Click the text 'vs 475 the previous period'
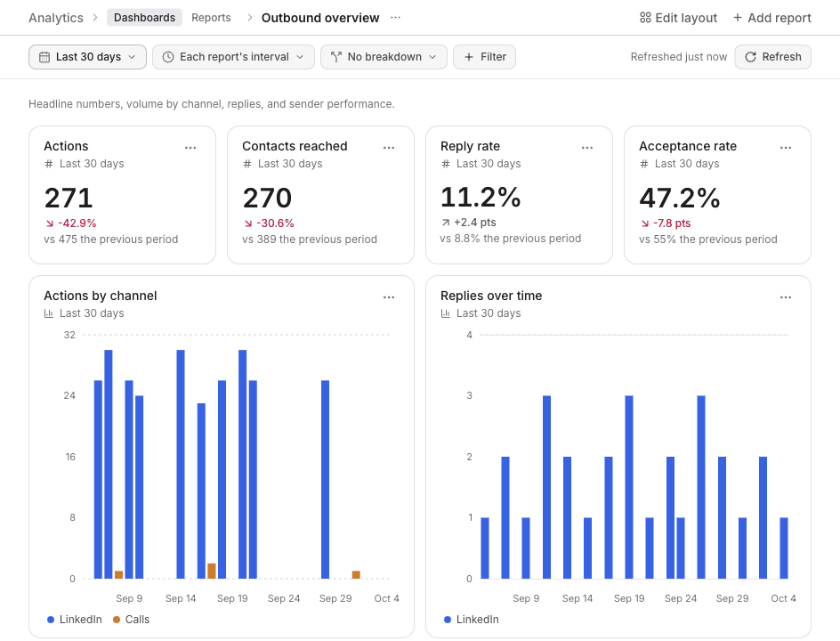 pyautogui.click(x=111, y=239)
